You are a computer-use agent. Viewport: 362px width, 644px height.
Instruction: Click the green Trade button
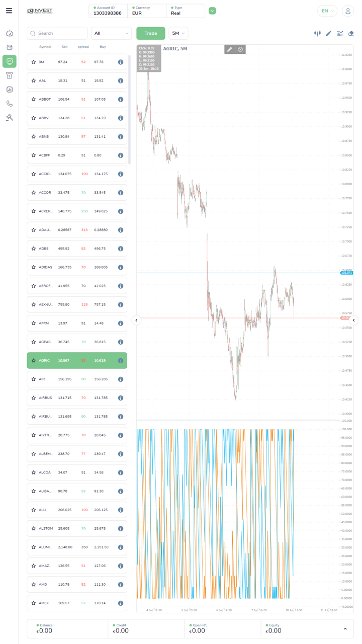coord(151,33)
